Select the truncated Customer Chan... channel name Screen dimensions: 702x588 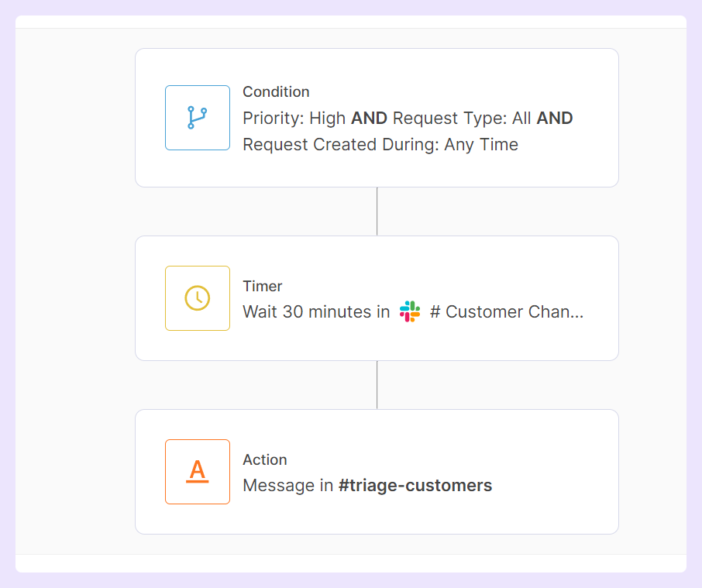pos(504,312)
